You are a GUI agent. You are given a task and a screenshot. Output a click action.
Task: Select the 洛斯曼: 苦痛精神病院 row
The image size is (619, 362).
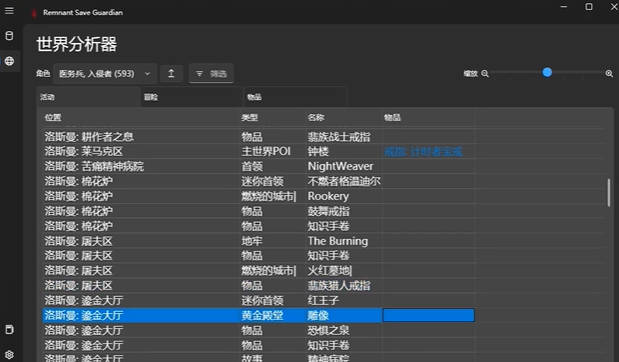pos(258,167)
